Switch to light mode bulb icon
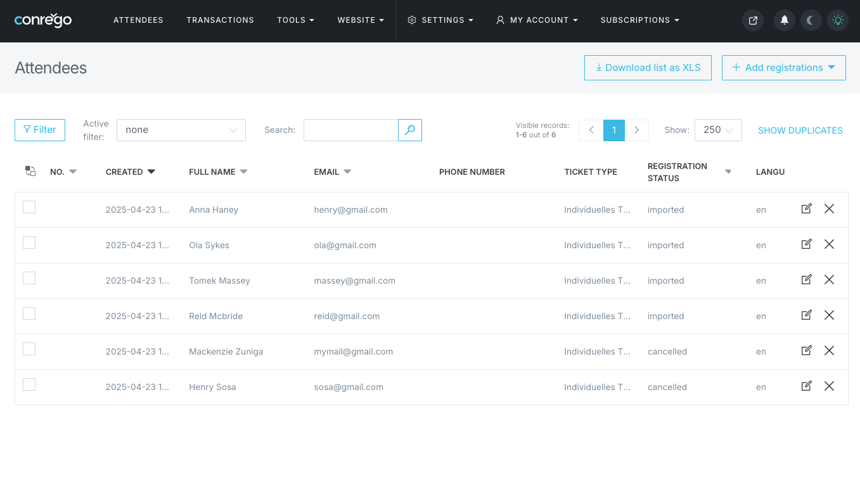860x504 pixels. (838, 20)
